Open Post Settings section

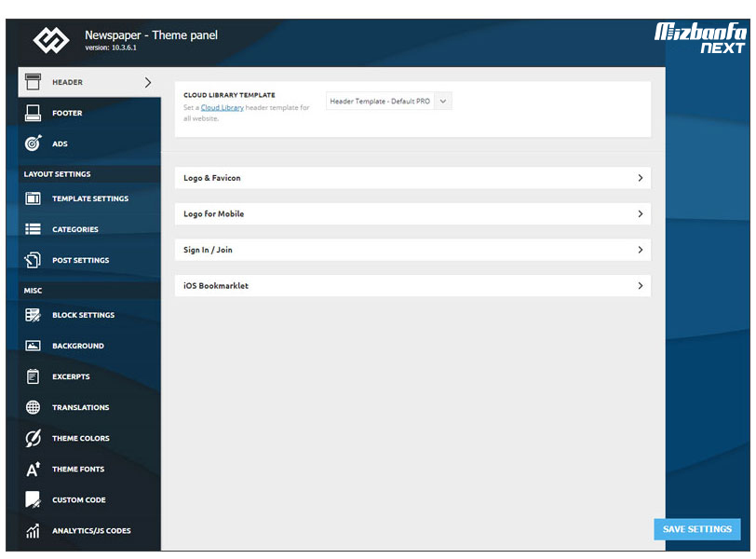pyautogui.click(x=89, y=260)
